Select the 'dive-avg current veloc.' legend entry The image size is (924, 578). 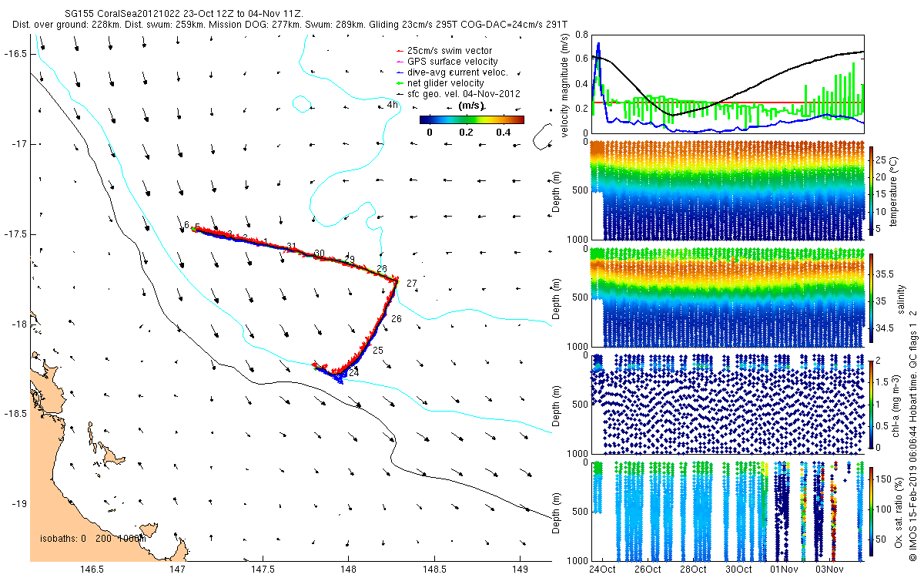coord(452,72)
